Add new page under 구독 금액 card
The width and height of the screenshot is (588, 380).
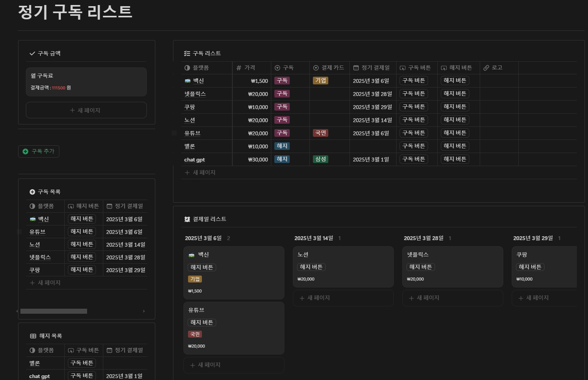pyautogui.click(x=86, y=110)
